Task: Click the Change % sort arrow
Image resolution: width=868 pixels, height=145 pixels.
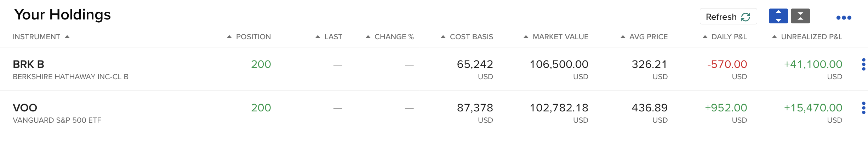Action: [x=368, y=37]
